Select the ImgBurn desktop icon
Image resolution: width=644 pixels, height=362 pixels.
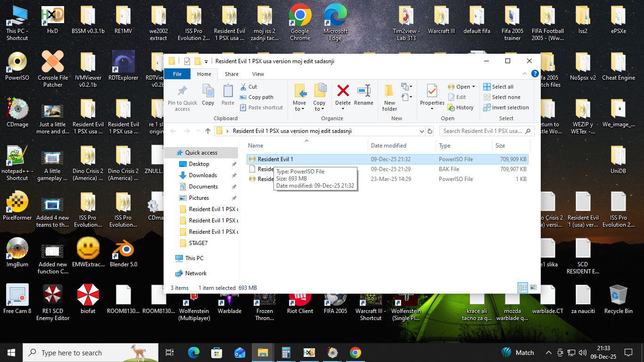point(17,252)
